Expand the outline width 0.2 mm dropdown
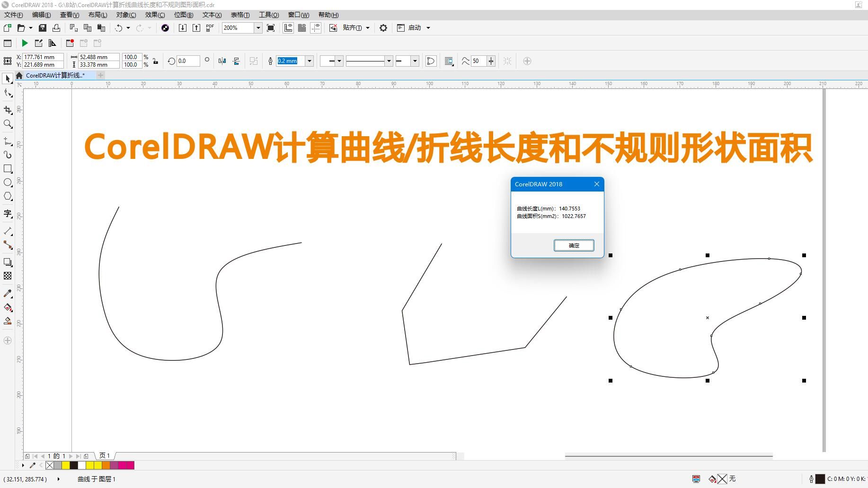The width and height of the screenshot is (868, 488). [310, 61]
